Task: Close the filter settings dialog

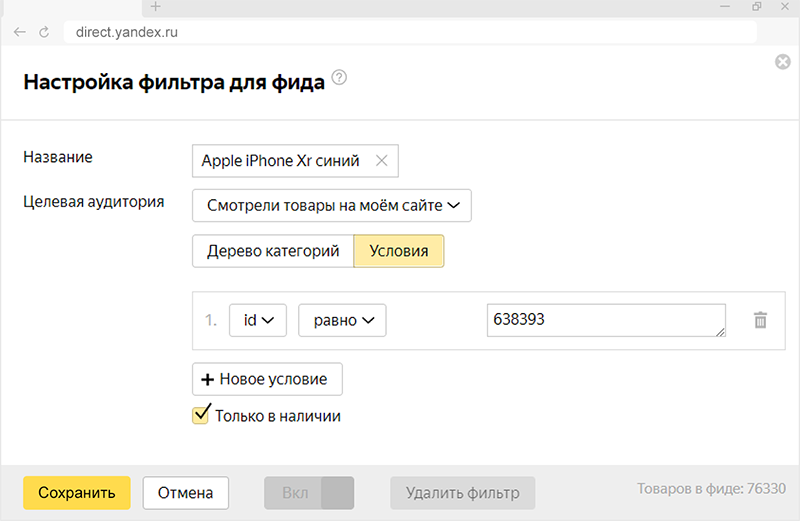Action: click(x=783, y=62)
